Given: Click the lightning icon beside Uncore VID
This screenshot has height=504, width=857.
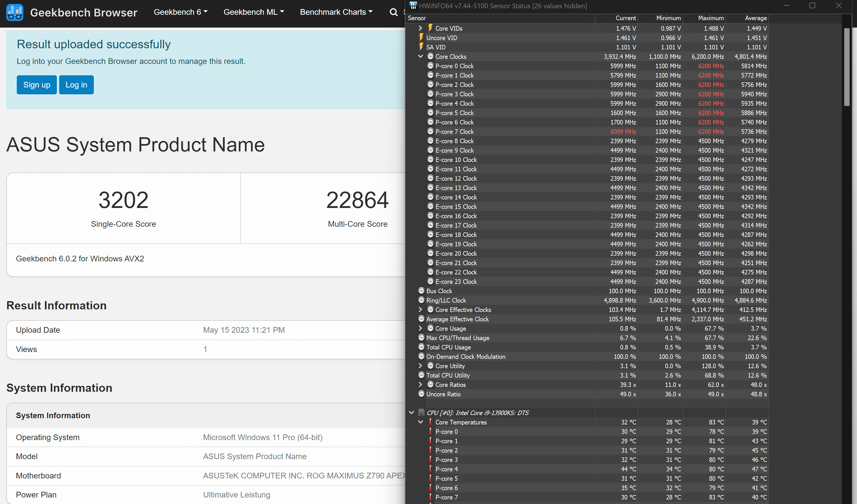Looking at the screenshot, I should 421,38.
